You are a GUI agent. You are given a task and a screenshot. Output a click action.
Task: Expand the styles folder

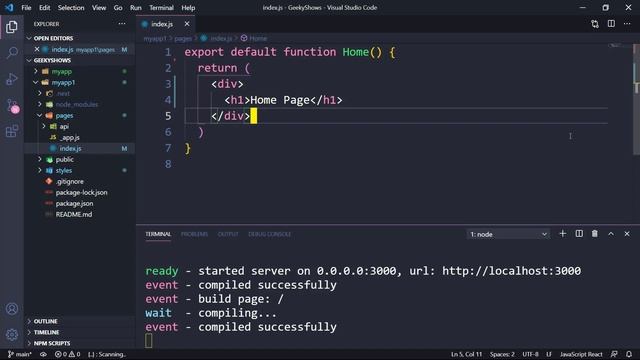click(64, 171)
